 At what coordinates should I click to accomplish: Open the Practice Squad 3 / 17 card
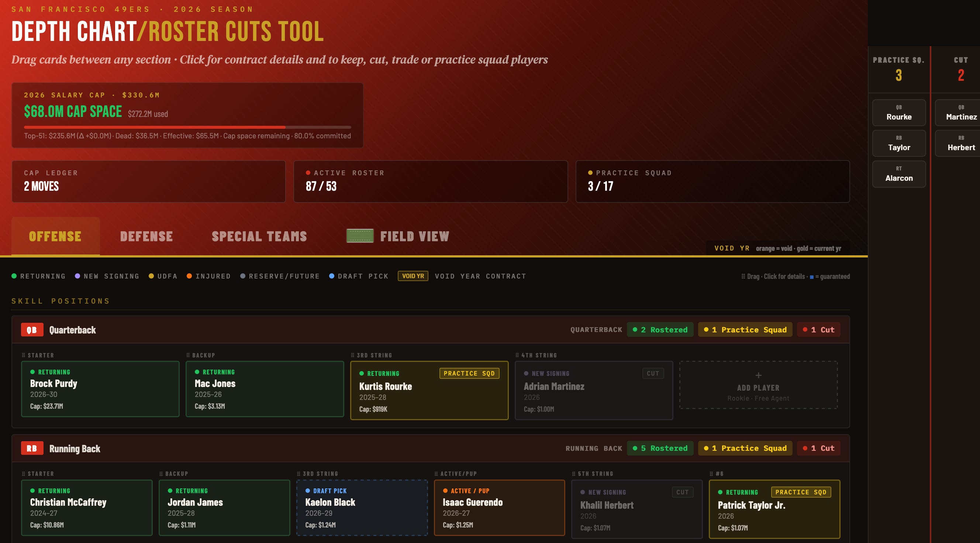[x=712, y=181]
